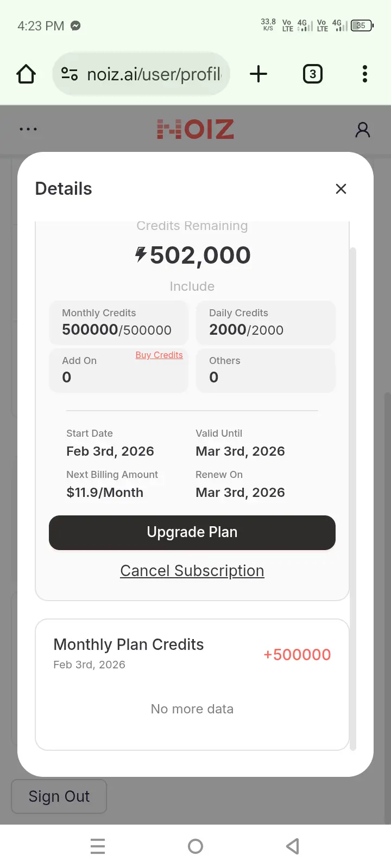Click the Sign Out button
This screenshot has width=391, height=868.
(x=59, y=796)
